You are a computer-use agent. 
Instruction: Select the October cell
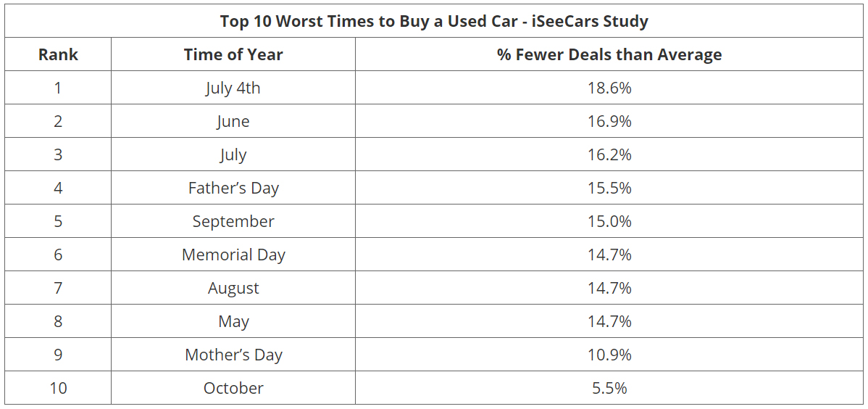(233, 388)
